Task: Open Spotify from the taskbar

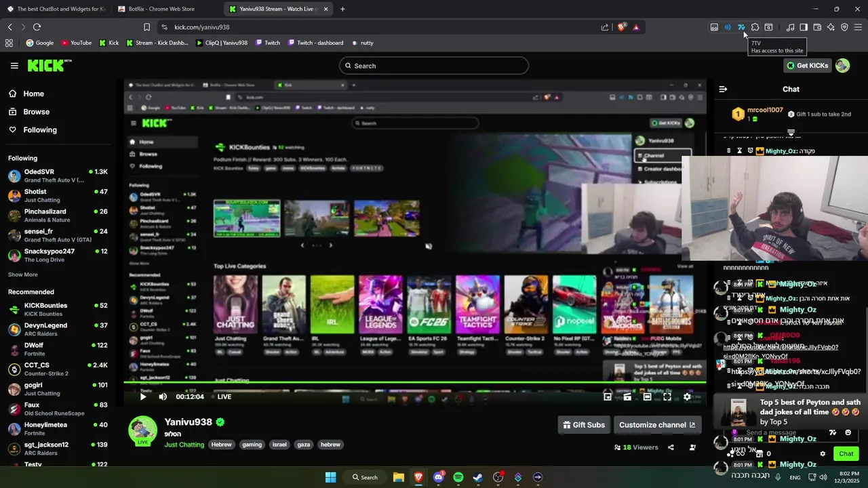Action: pyautogui.click(x=458, y=477)
